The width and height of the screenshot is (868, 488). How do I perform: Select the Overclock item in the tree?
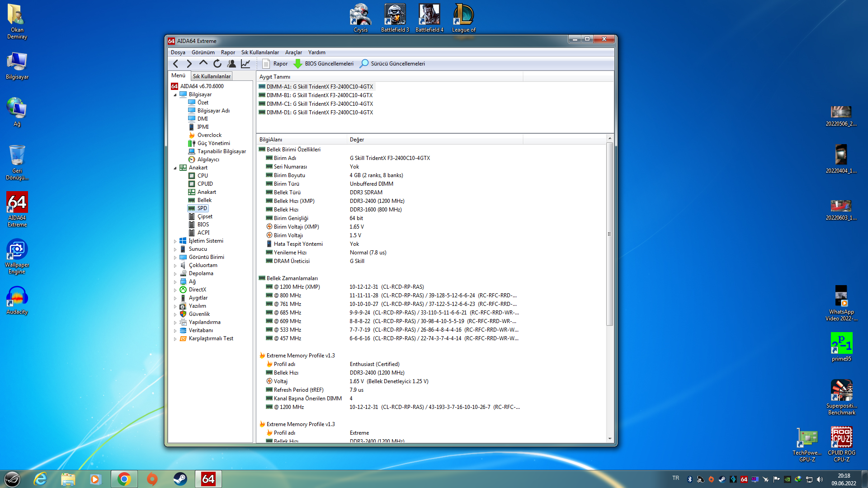pos(209,135)
